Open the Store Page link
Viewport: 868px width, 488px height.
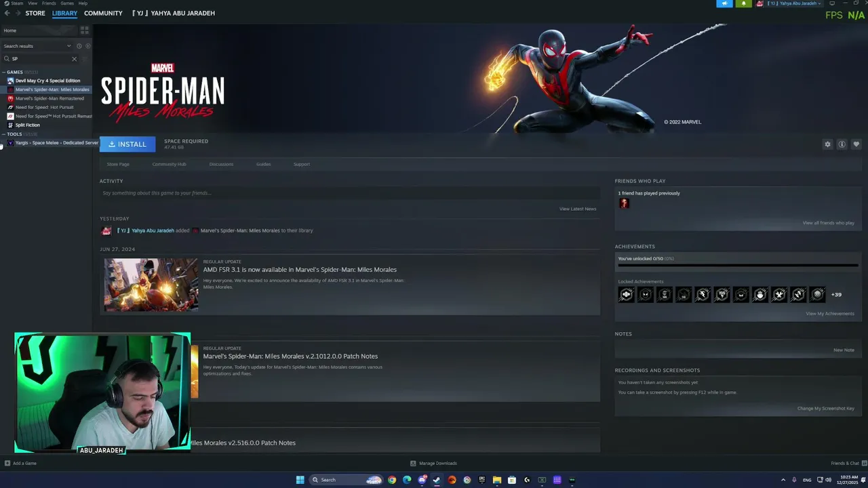(x=118, y=164)
